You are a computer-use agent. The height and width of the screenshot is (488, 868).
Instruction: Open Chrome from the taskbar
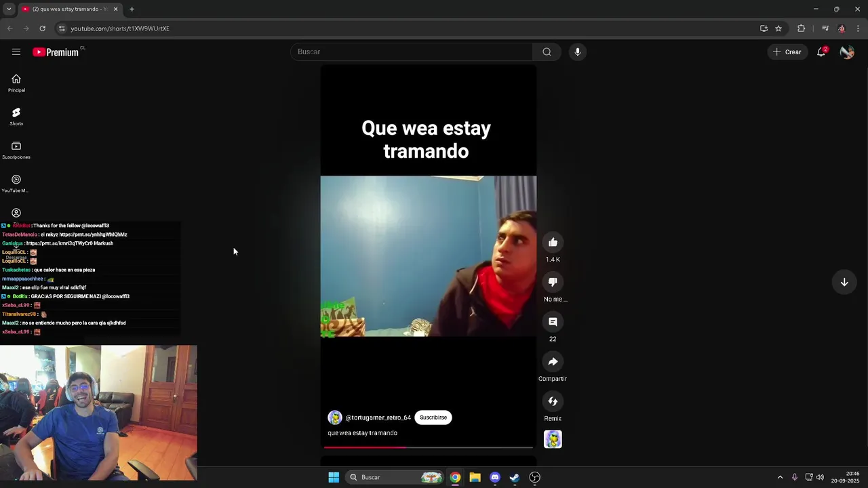[455, 477]
